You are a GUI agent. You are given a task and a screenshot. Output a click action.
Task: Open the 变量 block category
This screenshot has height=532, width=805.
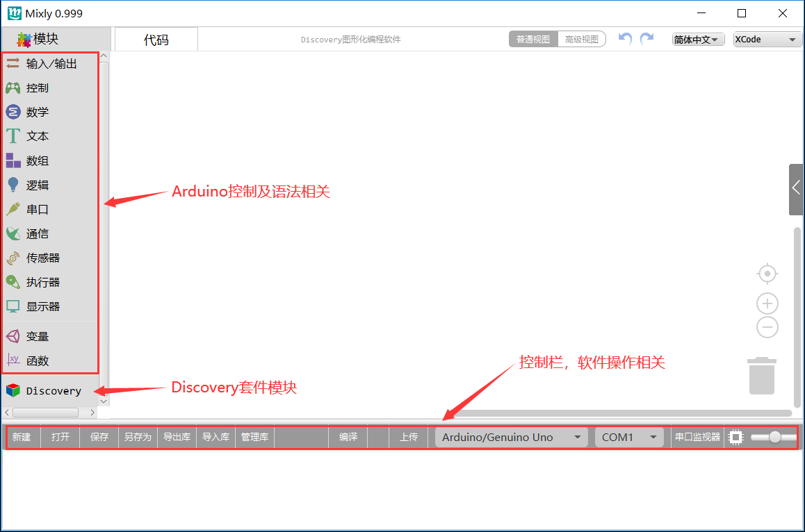coord(50,337)
